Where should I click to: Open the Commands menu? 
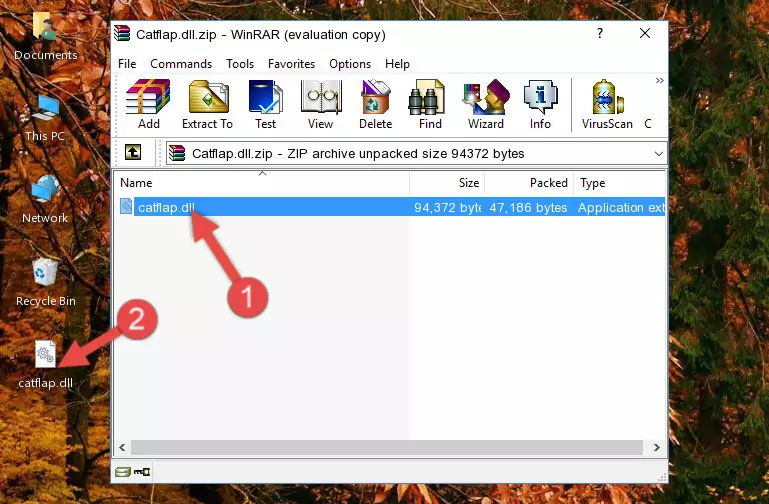tap(181, 64)
